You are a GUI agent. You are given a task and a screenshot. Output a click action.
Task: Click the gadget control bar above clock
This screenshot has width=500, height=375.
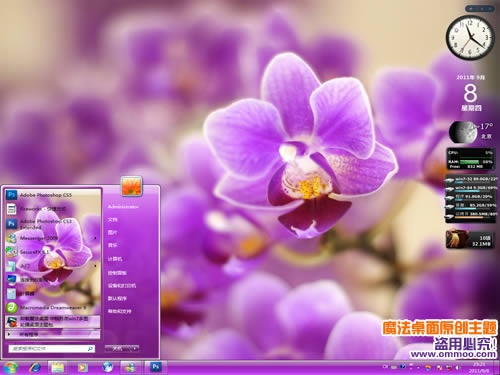tap(480, 8)
